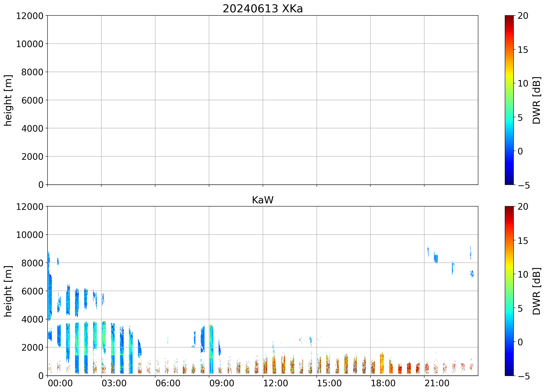
Task: Click the '09:00' time axis label
Action: click(x=222, y=383)
